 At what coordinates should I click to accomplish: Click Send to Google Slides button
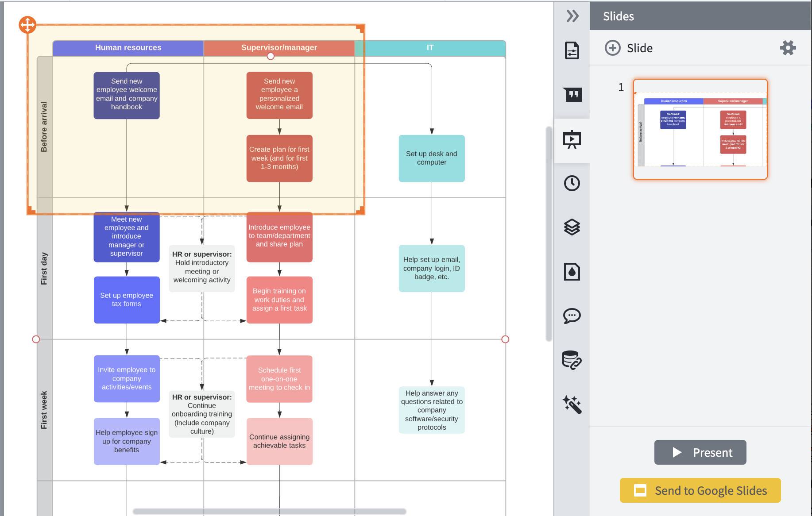pos(700,490)
